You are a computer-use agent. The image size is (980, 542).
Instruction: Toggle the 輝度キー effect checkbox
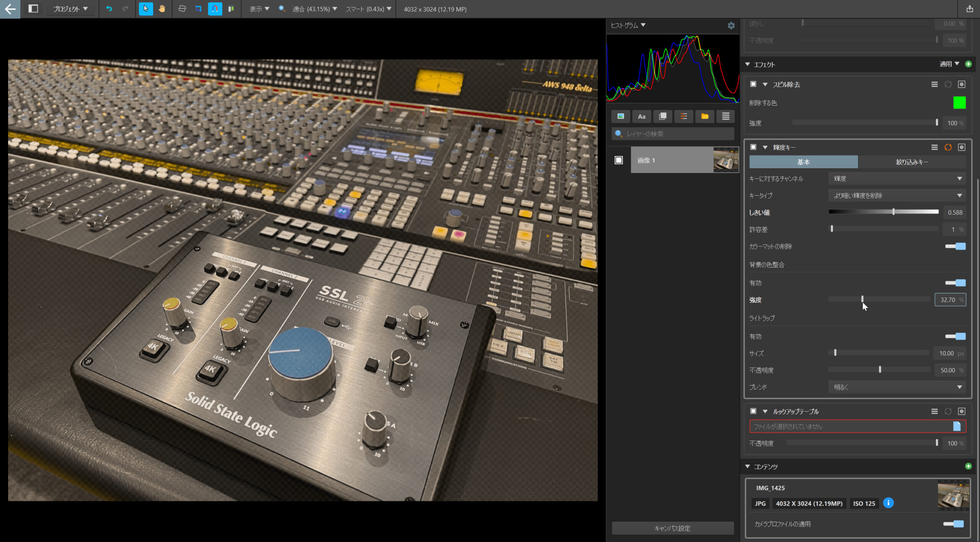point(753,147)
